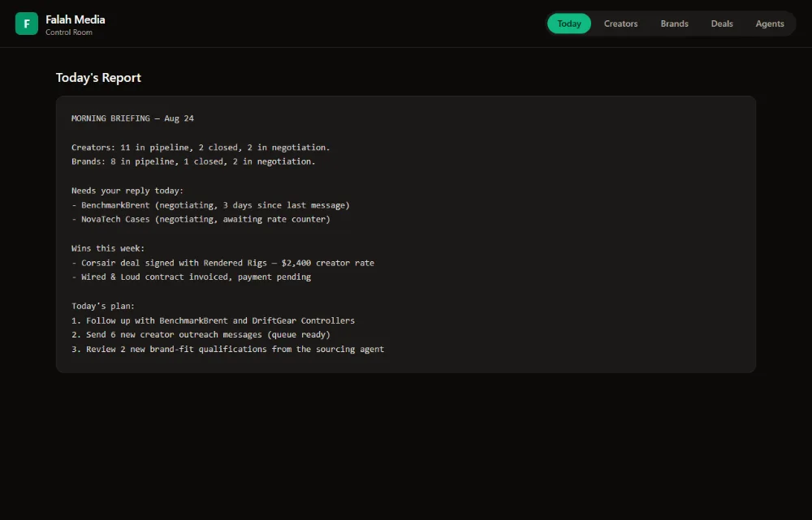Click the BenchmarkBrent negotiating line
Screen dimensions: 812x520
(x=210, y=205)
